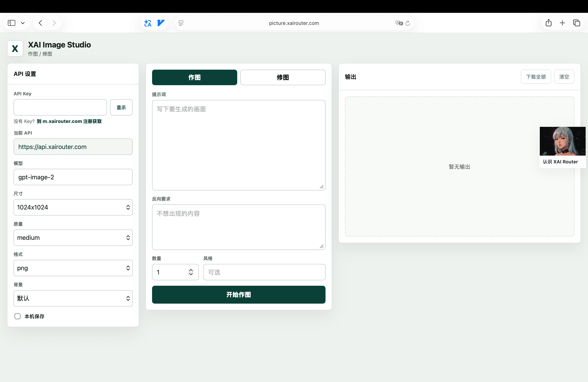The height and width of the screenshot is (382, 588).
Task: Enable the 本机保存 checkbox
Action: click(17, 316)
